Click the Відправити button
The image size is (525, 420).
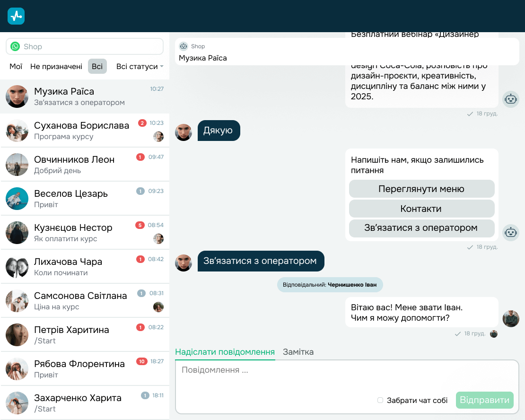pyautogui.click(x=484, y=400)
